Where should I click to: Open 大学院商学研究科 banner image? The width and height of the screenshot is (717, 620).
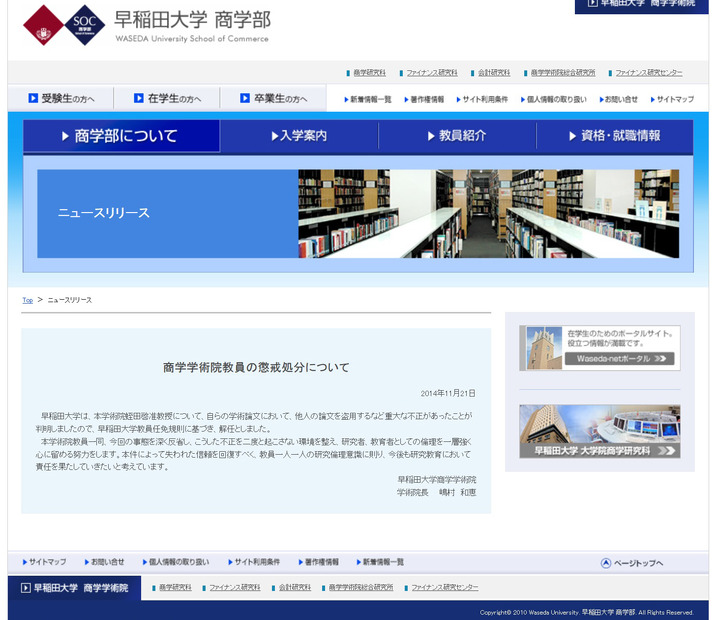click(x=599, y=432)
